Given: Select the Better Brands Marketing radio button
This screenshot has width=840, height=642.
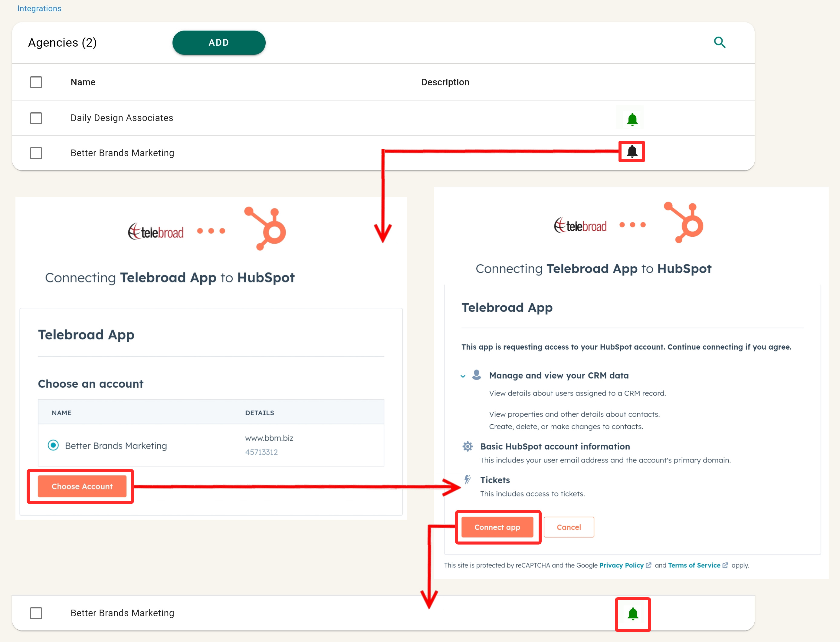Looking at the screenshot, I should [53, 445].
